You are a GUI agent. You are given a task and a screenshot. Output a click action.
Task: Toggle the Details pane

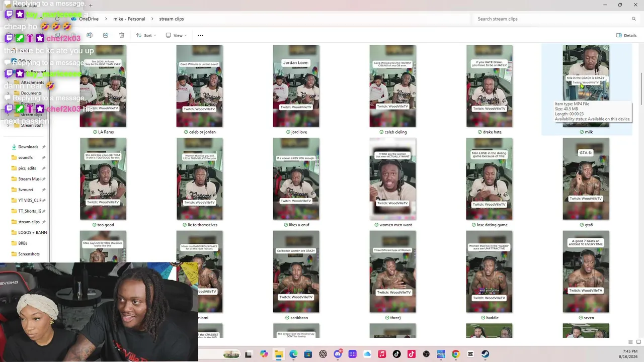click(x=626, y=35)
